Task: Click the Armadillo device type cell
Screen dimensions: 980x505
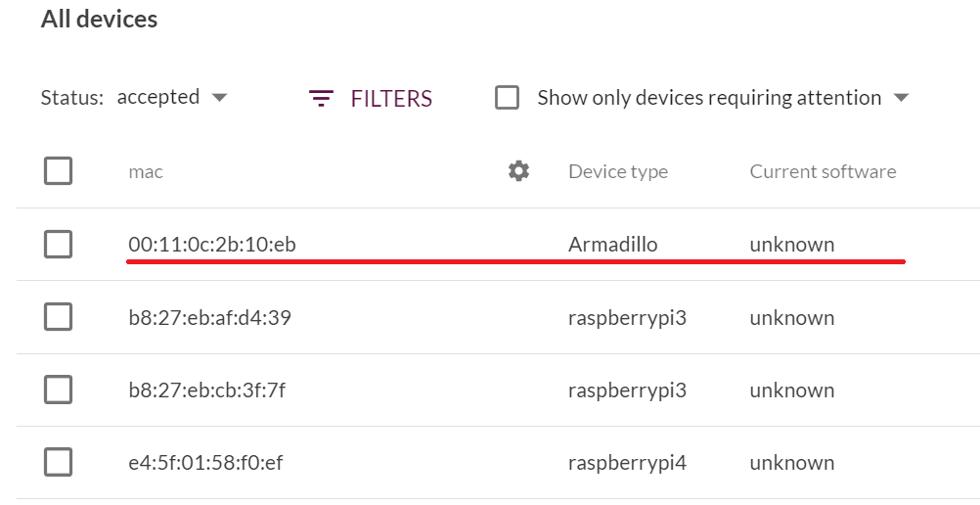Action: [612, 245]
